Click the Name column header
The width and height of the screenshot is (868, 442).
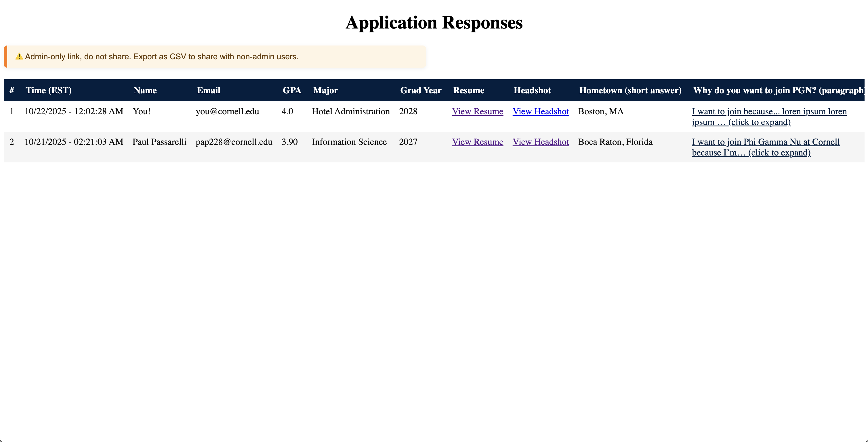point(145,90)
